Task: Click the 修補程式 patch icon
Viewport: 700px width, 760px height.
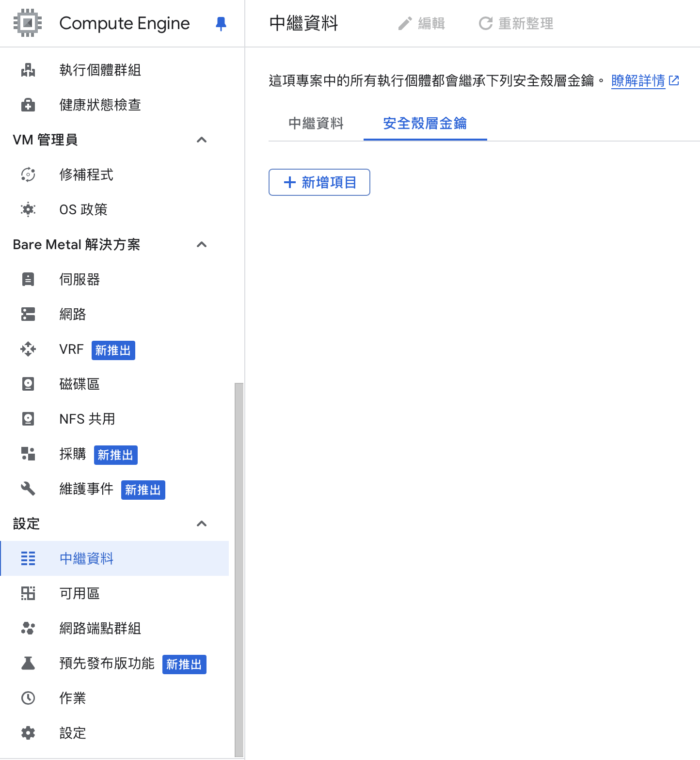Action: tap(28, 175)
